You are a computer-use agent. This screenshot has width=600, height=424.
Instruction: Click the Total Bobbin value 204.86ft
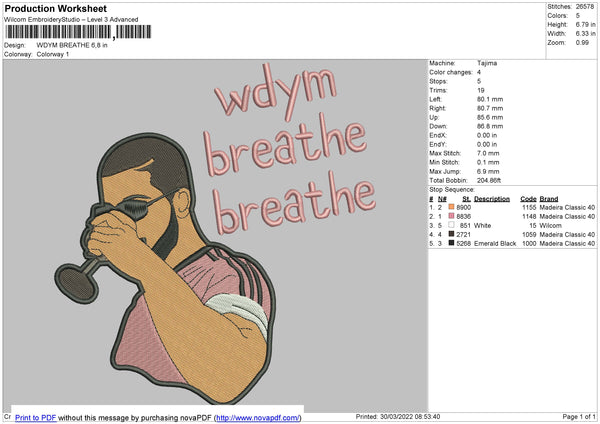489,181
